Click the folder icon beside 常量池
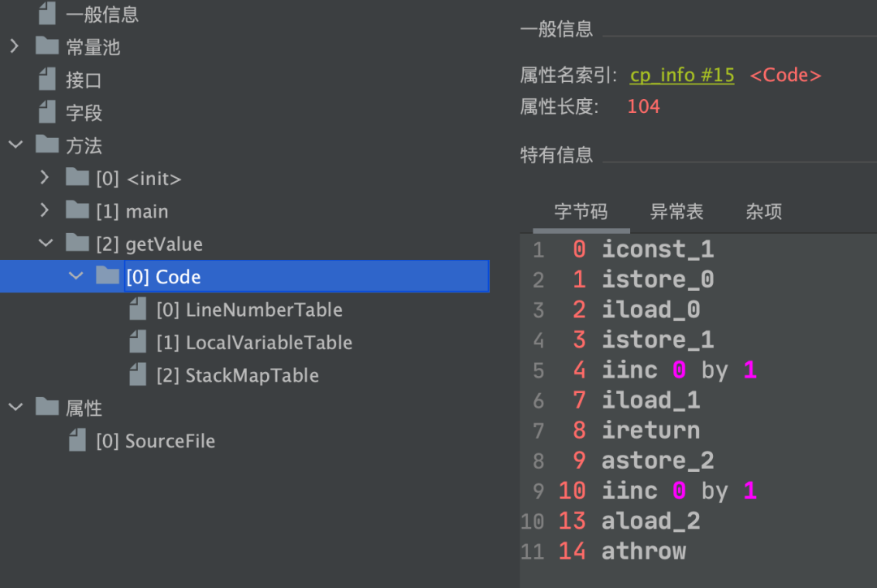This screenshot has height=588, width=877. pos(47,47)
